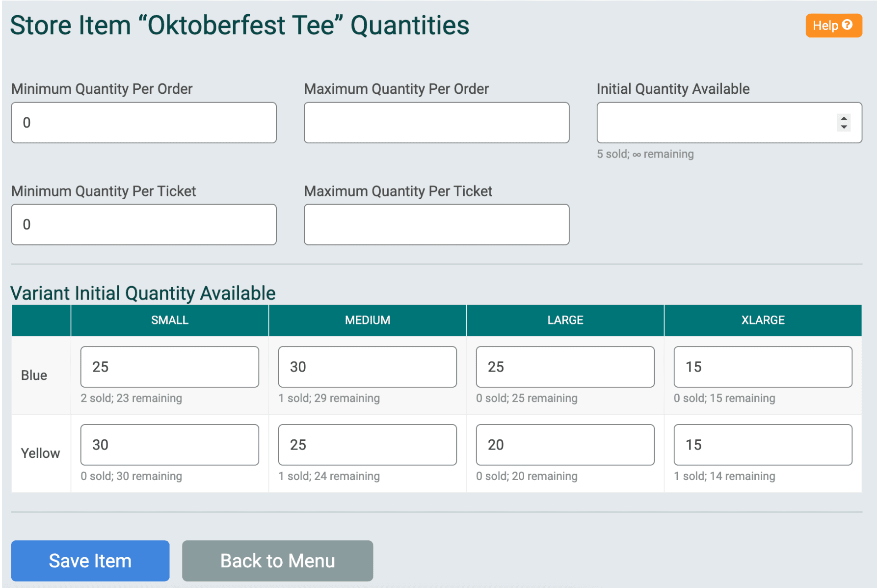This screenshot has width=877, height=588.
Task: Click the Blue Medium quantity field showing 30
Action: pyautogui.click(x=367, y=367)
